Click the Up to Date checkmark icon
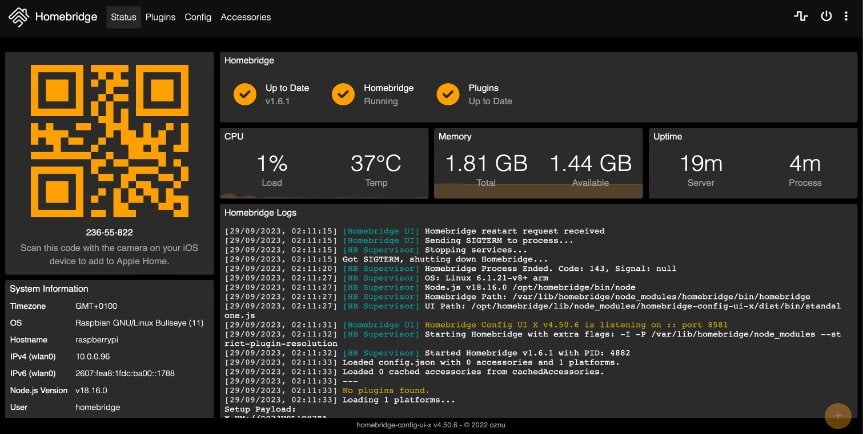864x434 pixels. 245,94
